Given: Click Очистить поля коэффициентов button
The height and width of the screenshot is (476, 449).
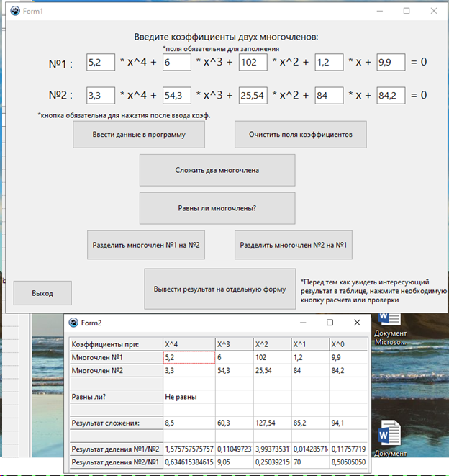Looking at the screenshot, I should tap(301, 135).
